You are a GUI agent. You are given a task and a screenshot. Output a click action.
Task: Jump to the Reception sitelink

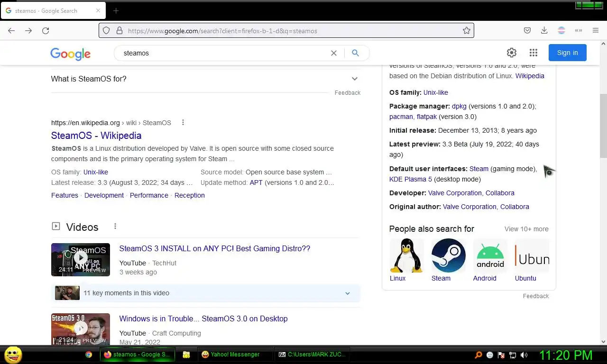click(190, 195)
